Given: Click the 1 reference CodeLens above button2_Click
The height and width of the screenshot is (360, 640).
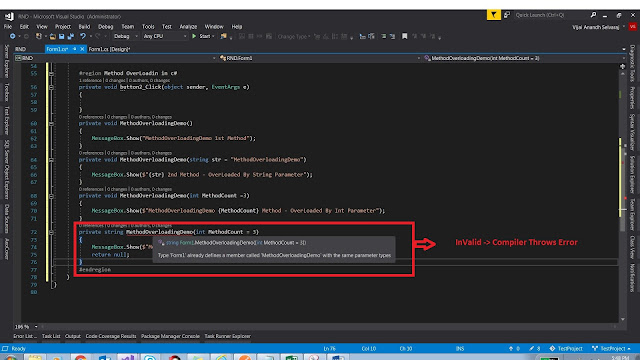Looking at the screenshot, I should (x=90, y=80).
